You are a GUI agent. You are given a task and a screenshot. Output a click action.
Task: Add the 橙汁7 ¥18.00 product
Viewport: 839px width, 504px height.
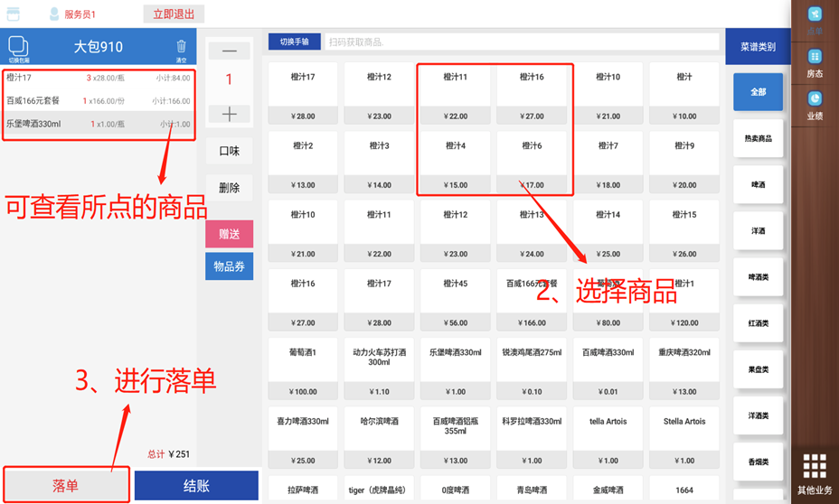pos(608,162)
